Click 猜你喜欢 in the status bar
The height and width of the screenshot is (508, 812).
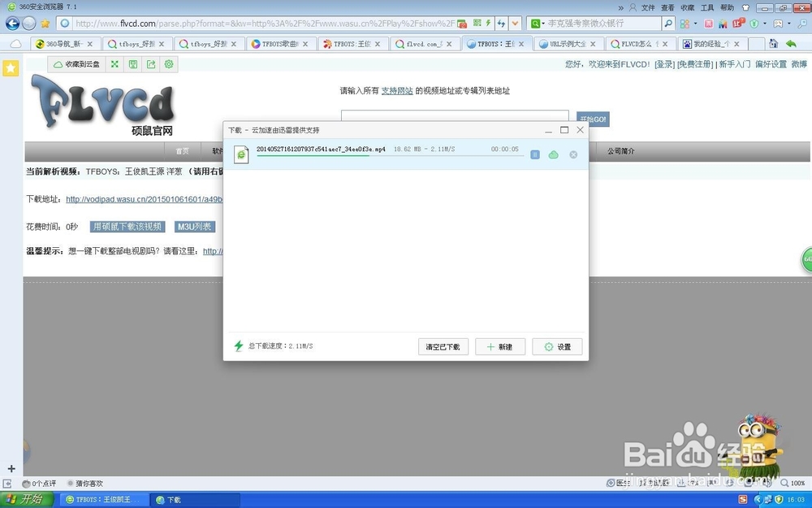click(85, 484)
